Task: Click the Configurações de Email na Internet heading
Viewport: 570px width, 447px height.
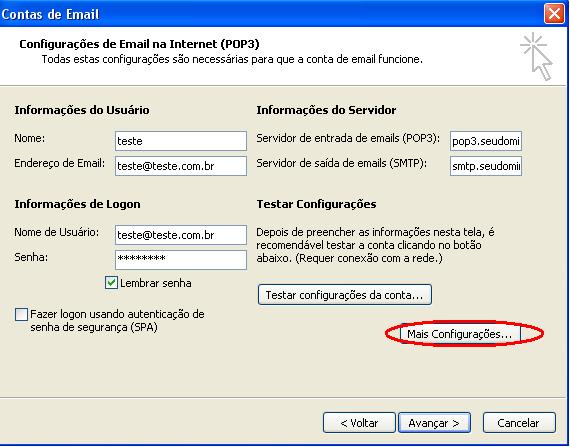Action: pyautogui.click(x=139, y=44)
